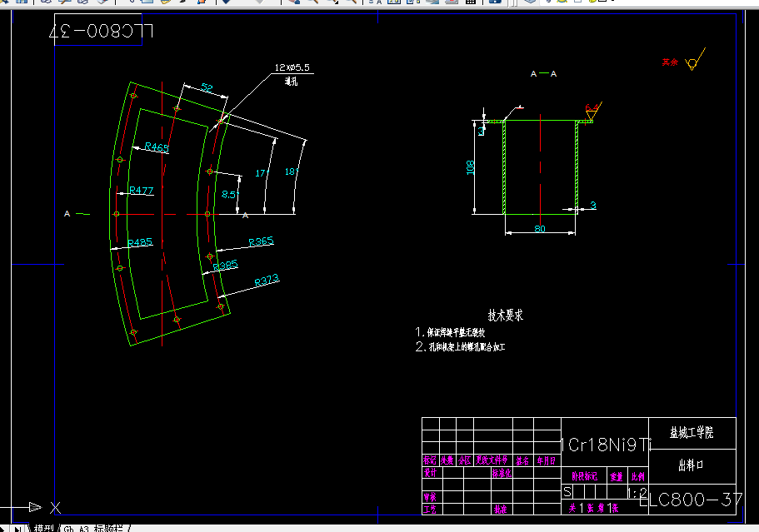Click the 设计 row label
The image size is (759, 532).
click(x=430, y=473)
